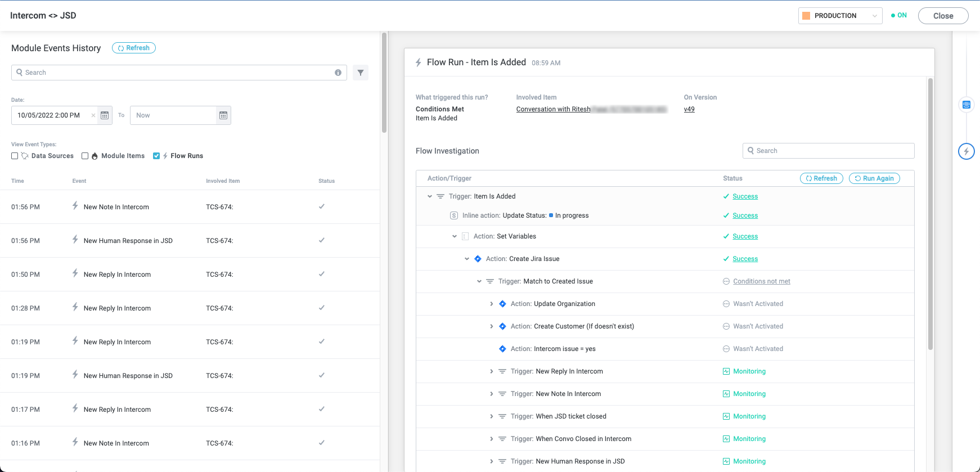Check the Module Items event type
Viewport: 980px width, 472px height.
(x=85, y=156)
